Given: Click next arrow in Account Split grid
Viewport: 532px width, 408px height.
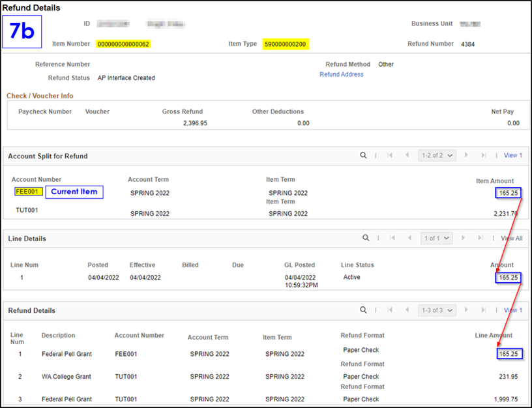Looking at the screenshot, I should click(x=468, y=156).
